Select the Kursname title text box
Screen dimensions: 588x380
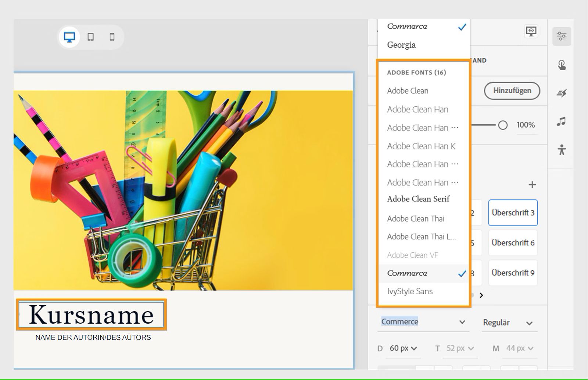click(x=91, y=315)
